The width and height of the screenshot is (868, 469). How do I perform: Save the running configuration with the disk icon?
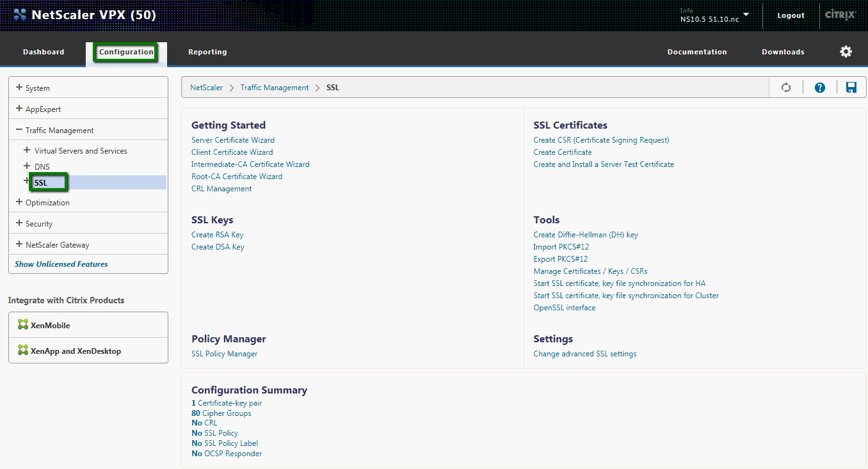point(851,87)
